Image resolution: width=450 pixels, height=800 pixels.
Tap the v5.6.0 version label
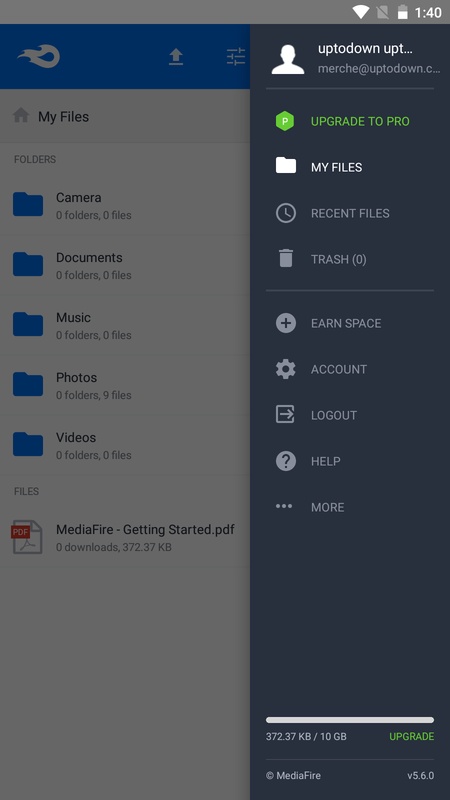click(420, 776)
